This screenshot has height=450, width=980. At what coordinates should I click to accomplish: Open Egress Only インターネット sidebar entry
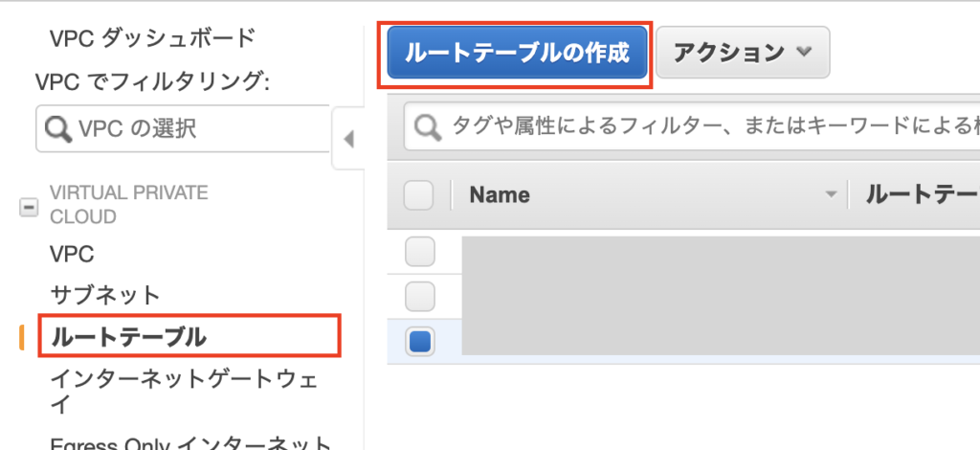(190, 443)
